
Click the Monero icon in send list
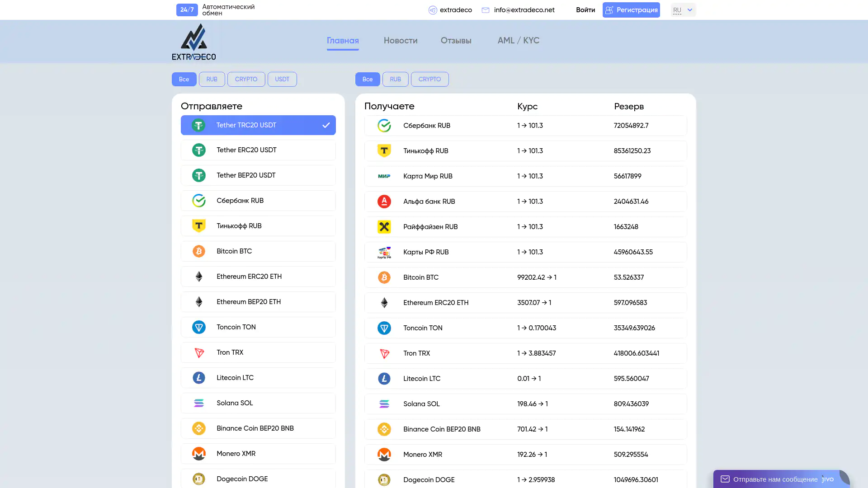[x=198, y=454]
